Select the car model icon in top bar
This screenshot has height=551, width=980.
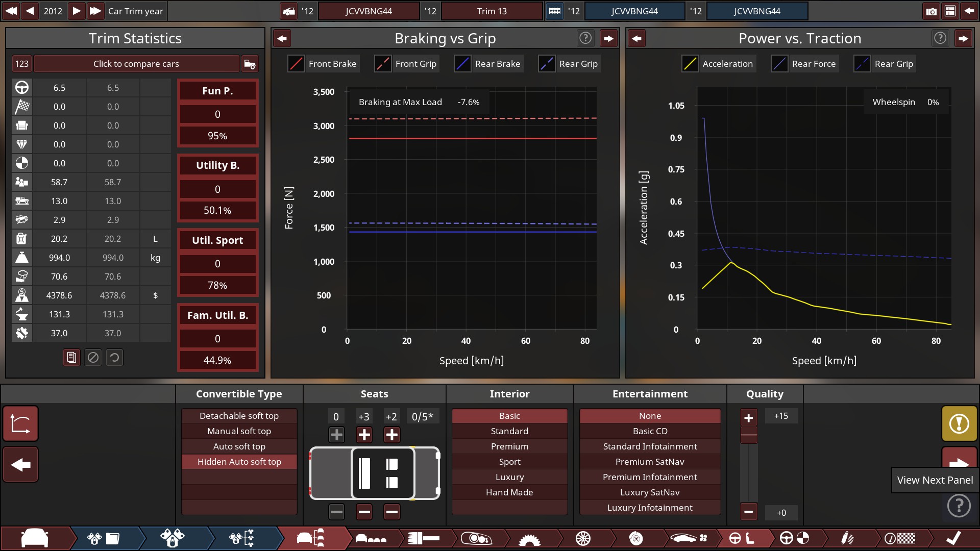(x=289, y=11)
